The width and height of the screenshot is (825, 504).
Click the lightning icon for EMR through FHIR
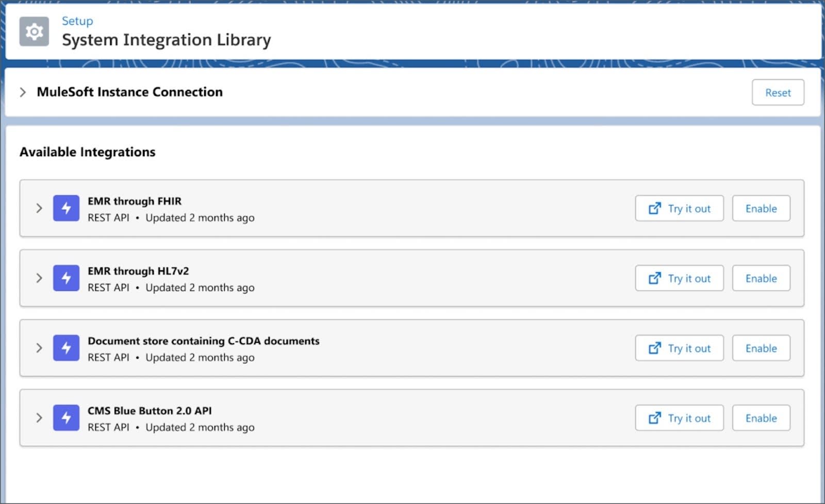click(x=66, y=208)
